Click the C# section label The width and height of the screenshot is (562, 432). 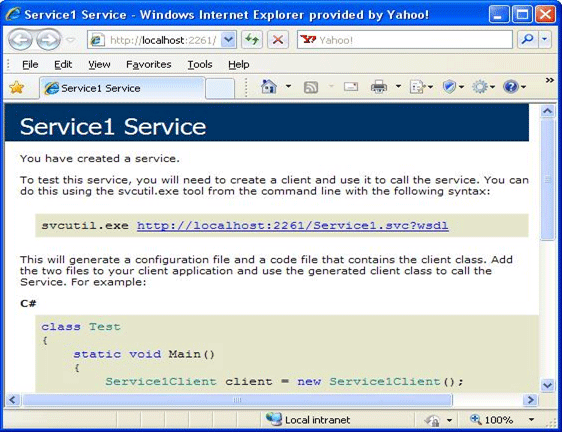tap(28, 304)
